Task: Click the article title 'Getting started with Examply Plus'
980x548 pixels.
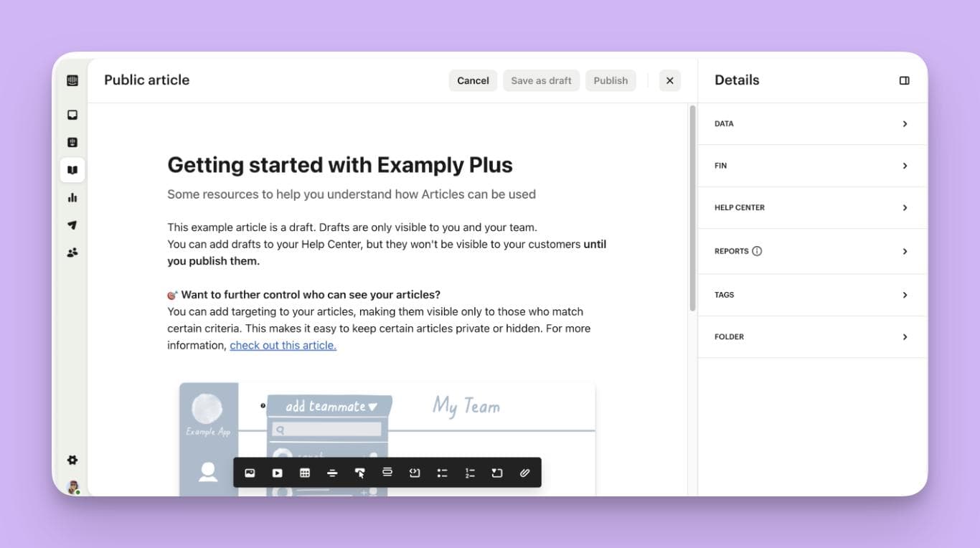Action: pyautogui.click(x=339, y=165)
